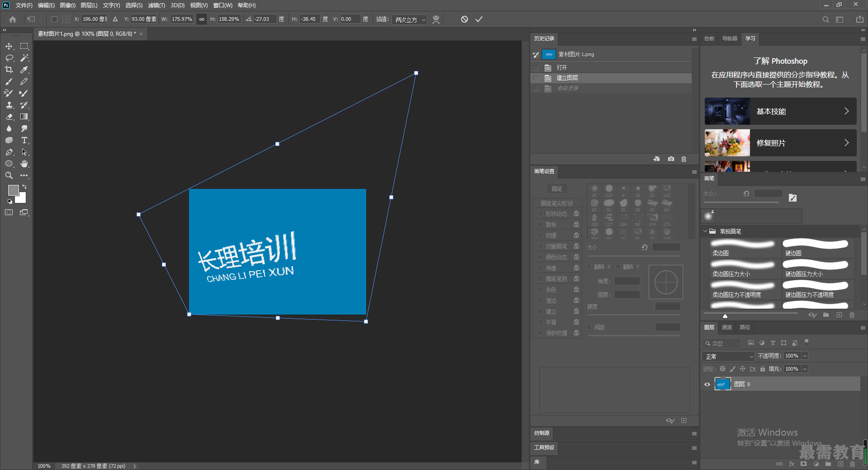Toggle the 间距 checkbox

pos(589,327)
